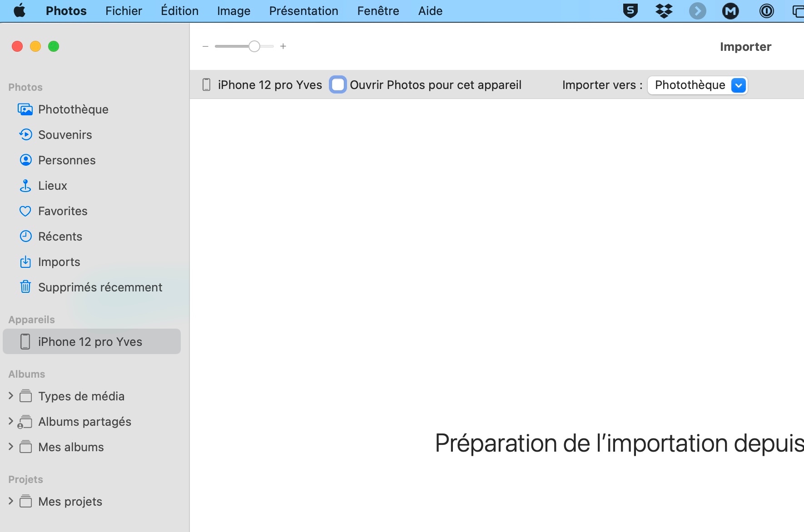Click the round M menu bar icon

pyautogui.click(x=730, y=11)
